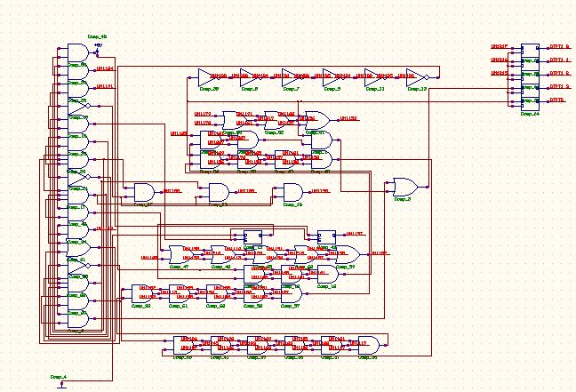Select flip-flop box with UN1157 output
This screenshot has height=392, width=576.
(x=326, y=237)
